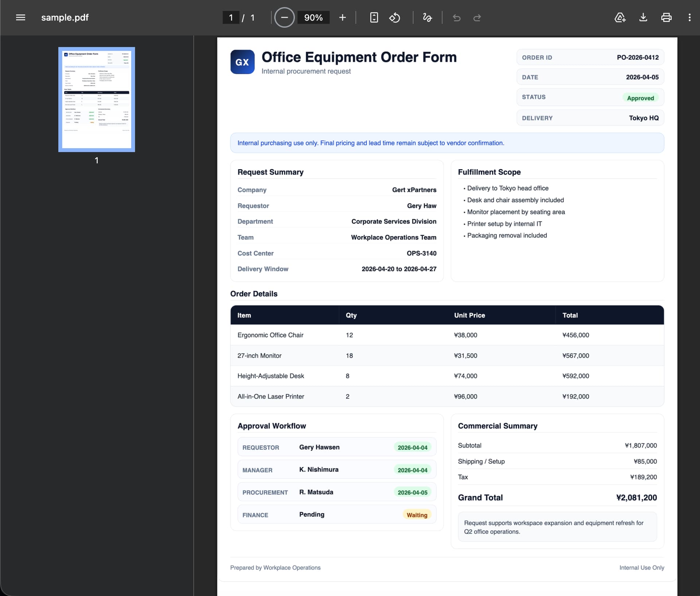Click the zoom in plus button
This screenshot has height=596, width=700.
[x=342, y=17]
